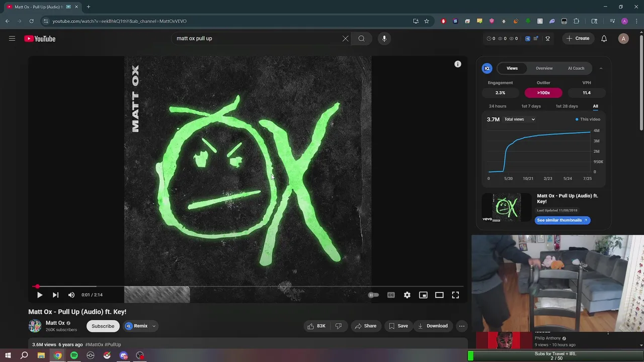644x362 pixels.
Task: Subscribe to the Matt Ox channel
Action: click(x=103, y=326)
